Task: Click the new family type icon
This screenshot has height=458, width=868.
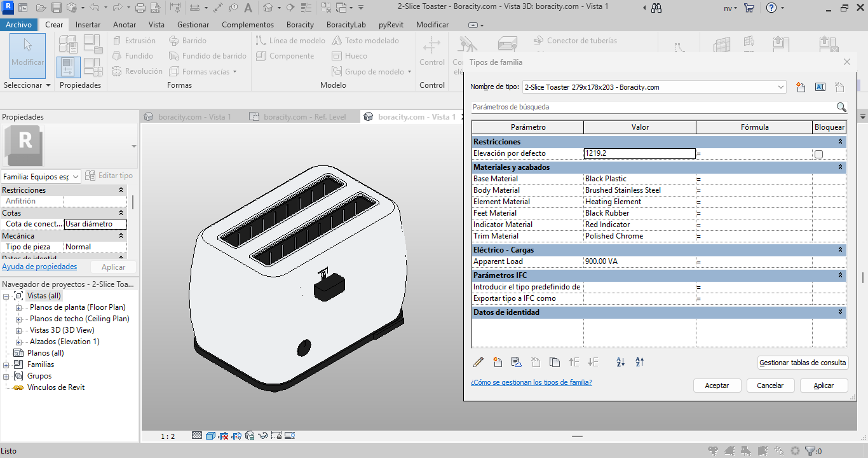Action: coord(801,87)
